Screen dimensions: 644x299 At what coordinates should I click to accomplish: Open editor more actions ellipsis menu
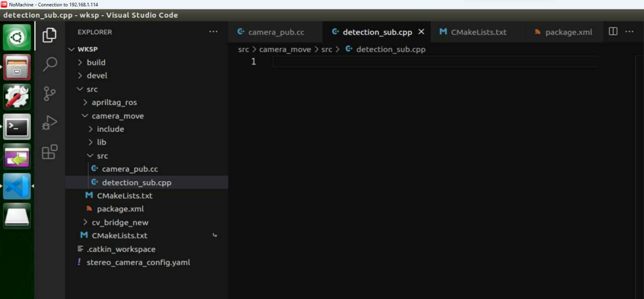[629, 32]
